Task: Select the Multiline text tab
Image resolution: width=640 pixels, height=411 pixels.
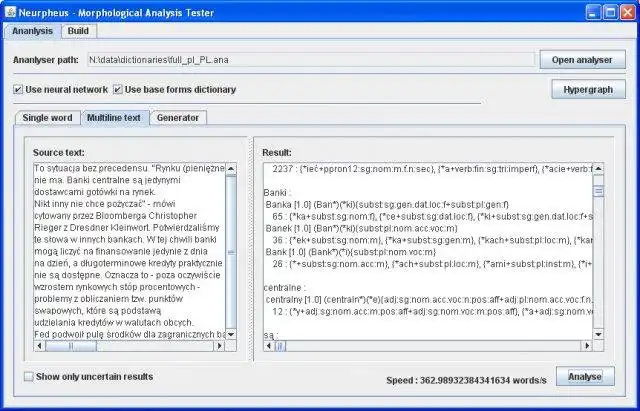Action: [114, 118]
